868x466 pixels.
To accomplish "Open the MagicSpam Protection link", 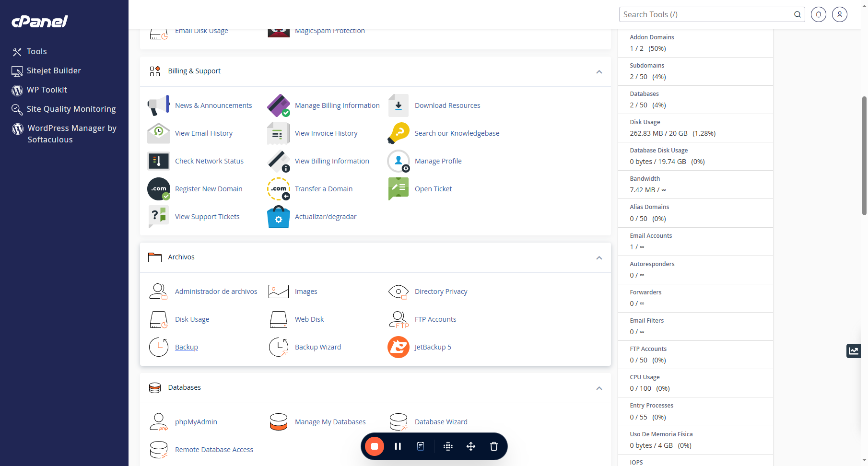I will tap(330, 31).
